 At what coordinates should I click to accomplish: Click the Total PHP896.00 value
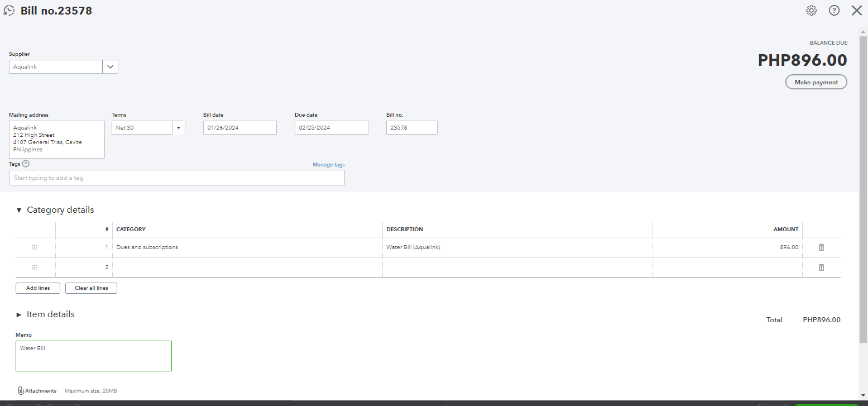(822, 320)
